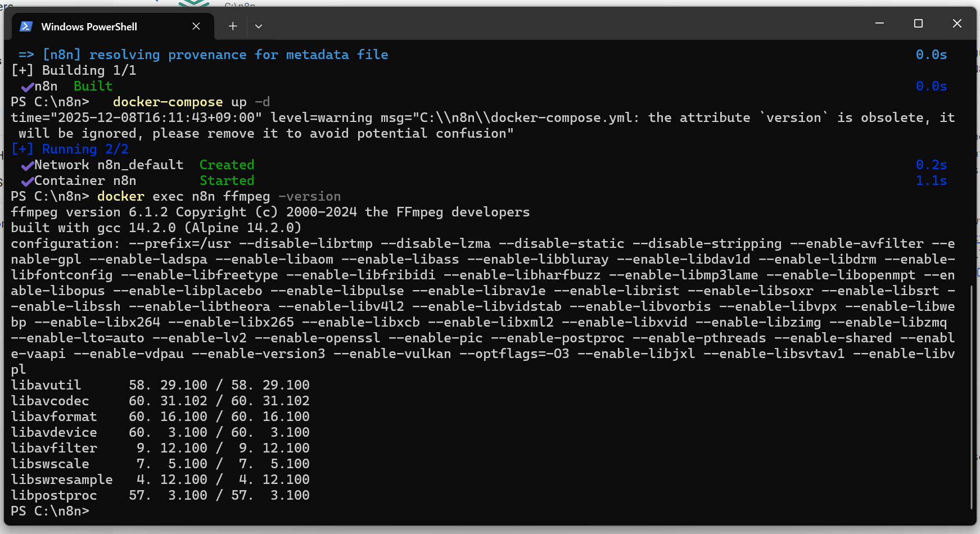This screenshot has height=534, width=980.
Task: Click the yellow docker-compose command text
Action: (168, 102)
